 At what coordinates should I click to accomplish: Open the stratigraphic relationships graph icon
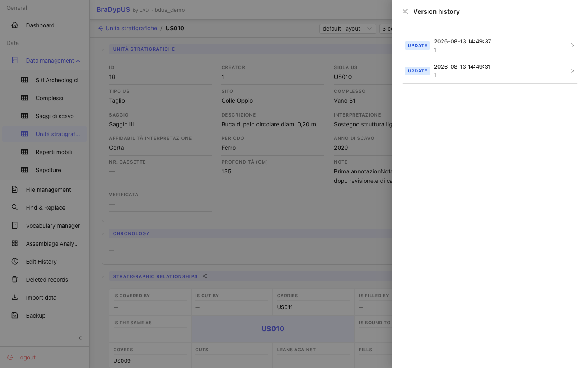point(205,276)
